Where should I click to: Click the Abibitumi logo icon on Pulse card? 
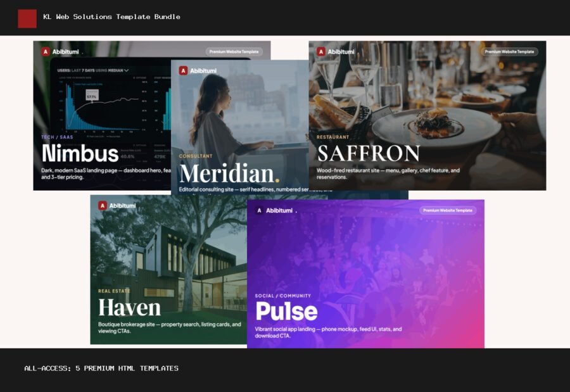pyautogui.click(x=259, y=210)
